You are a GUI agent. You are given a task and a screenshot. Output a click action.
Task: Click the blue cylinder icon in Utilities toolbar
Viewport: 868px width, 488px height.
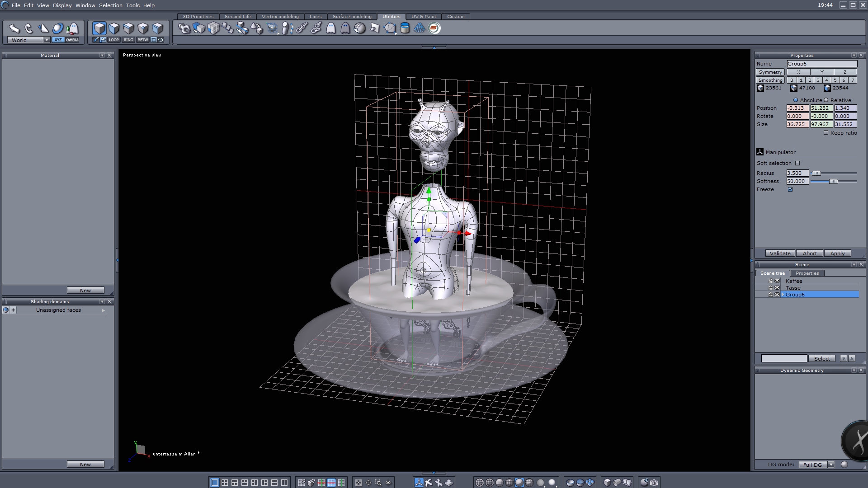pos(405,28)
